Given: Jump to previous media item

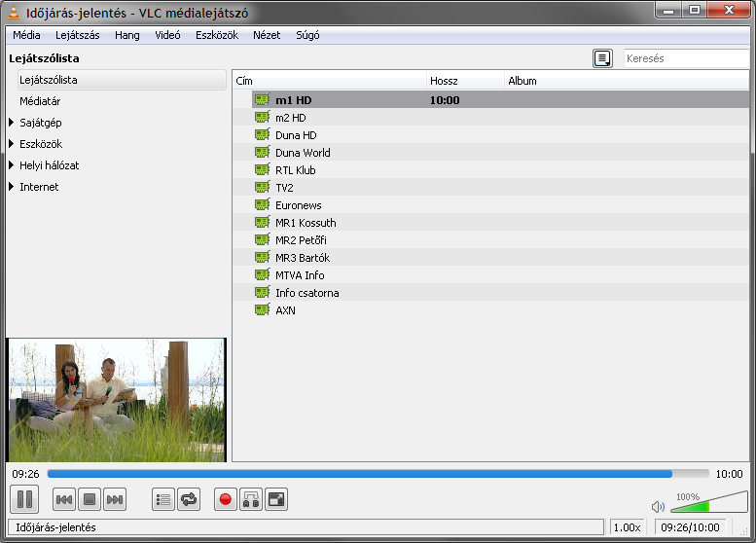Looking at the screenshot, I should pos(64,499).
